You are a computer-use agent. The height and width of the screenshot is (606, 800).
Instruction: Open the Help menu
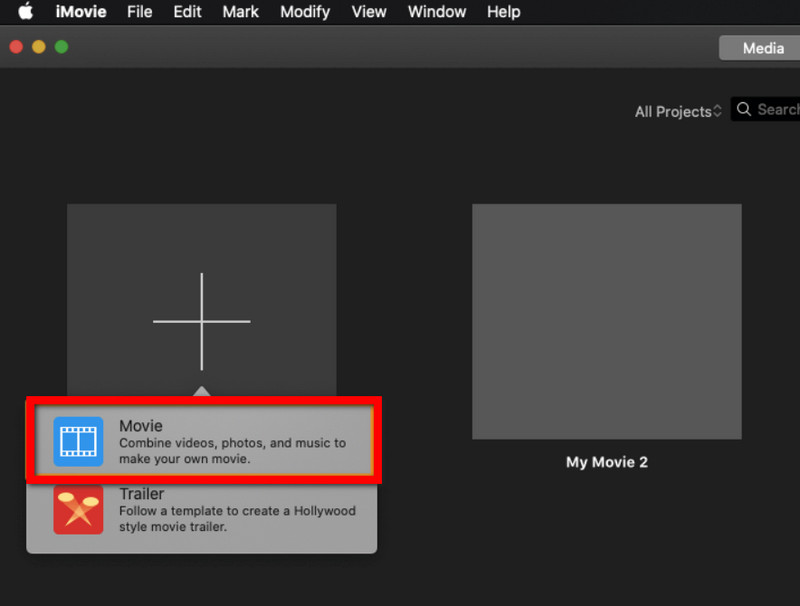[503, 12]
